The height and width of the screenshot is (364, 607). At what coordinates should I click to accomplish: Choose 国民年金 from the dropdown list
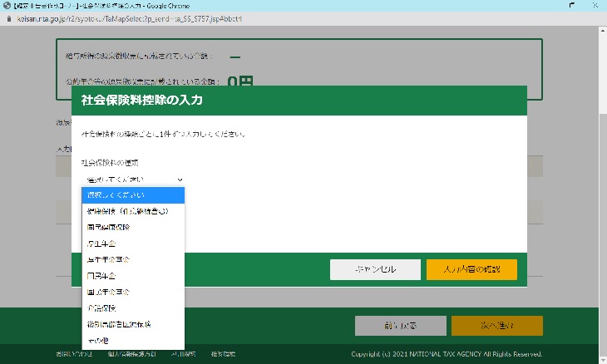pos(133,276)
